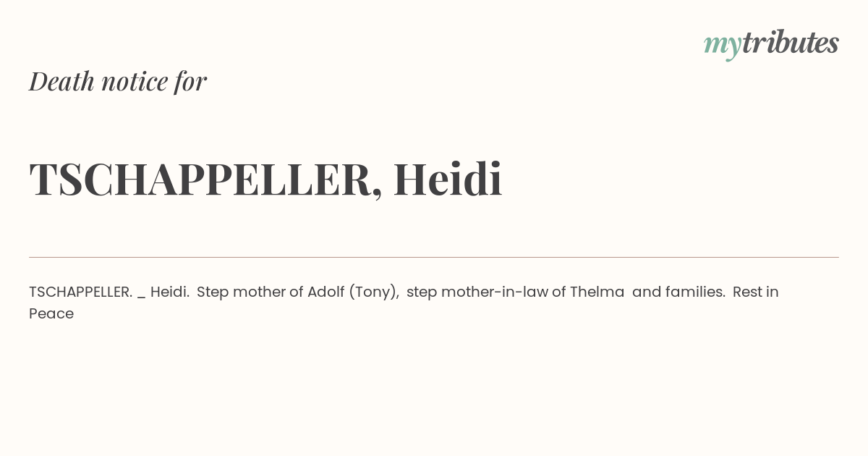The width and height of the screenshot is (868, 456).
Task: Click the word "Death" in the italic heading
Action: click(x=61, y=81)
